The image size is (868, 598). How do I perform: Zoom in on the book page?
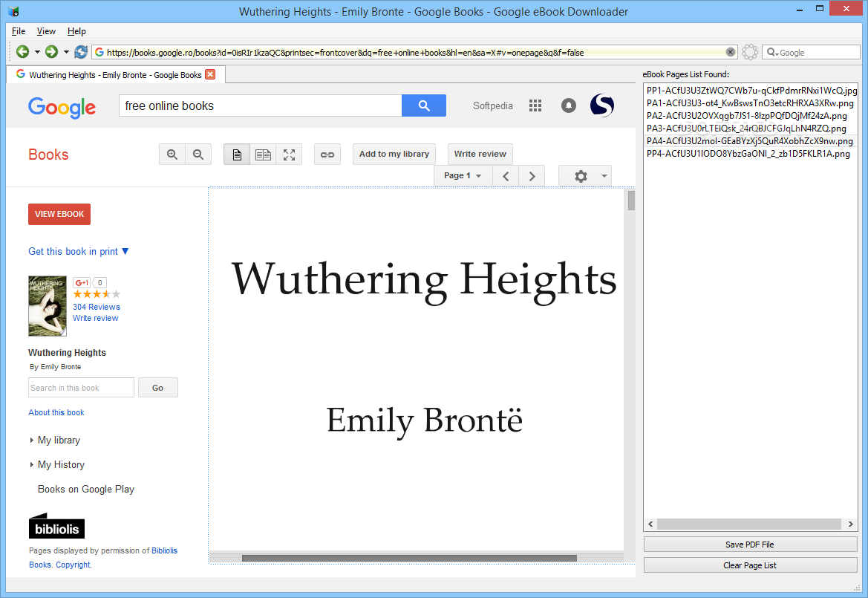(172, 155)
